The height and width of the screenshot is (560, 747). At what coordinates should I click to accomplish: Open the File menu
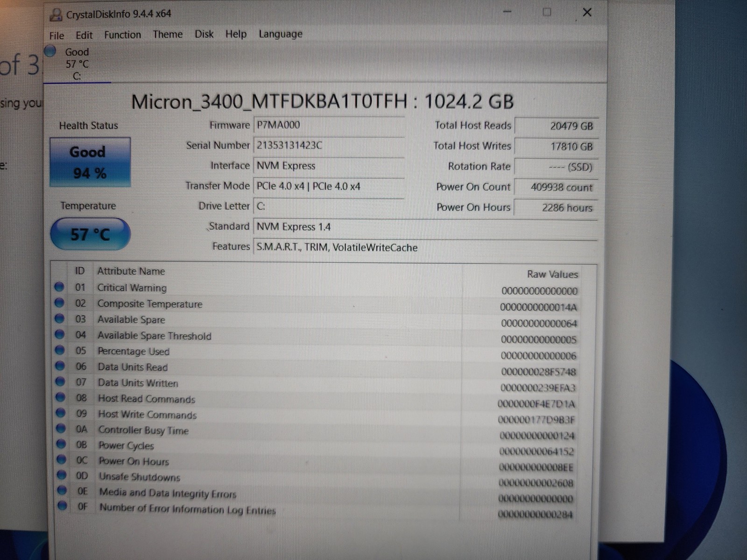coord(56,35)
